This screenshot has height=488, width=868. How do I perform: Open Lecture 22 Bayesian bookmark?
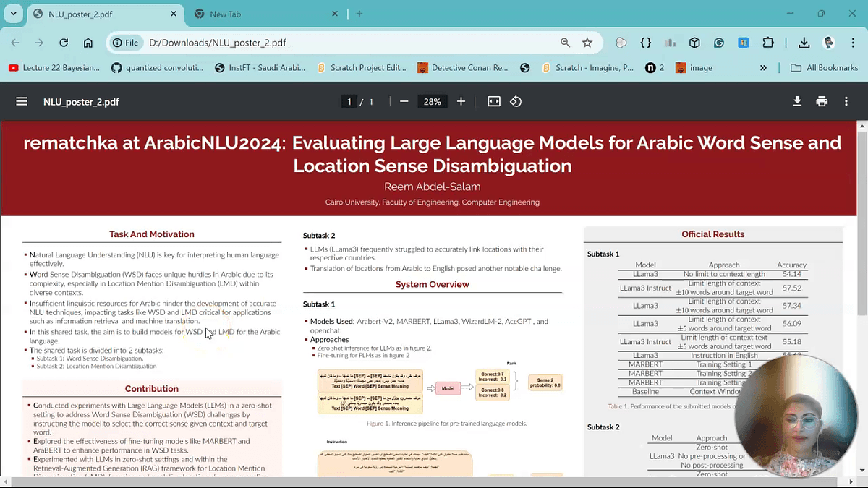[54, 67]
